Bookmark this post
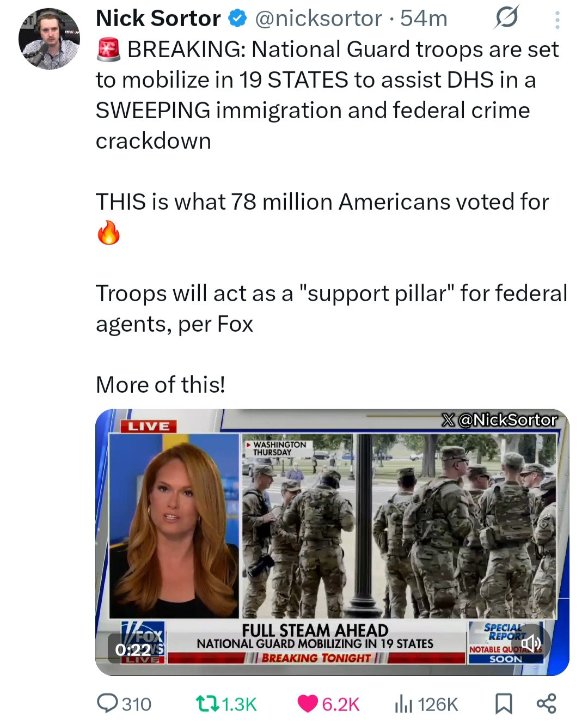The height and width of the screenshot is (724, 588). click(x=503, y=704)
